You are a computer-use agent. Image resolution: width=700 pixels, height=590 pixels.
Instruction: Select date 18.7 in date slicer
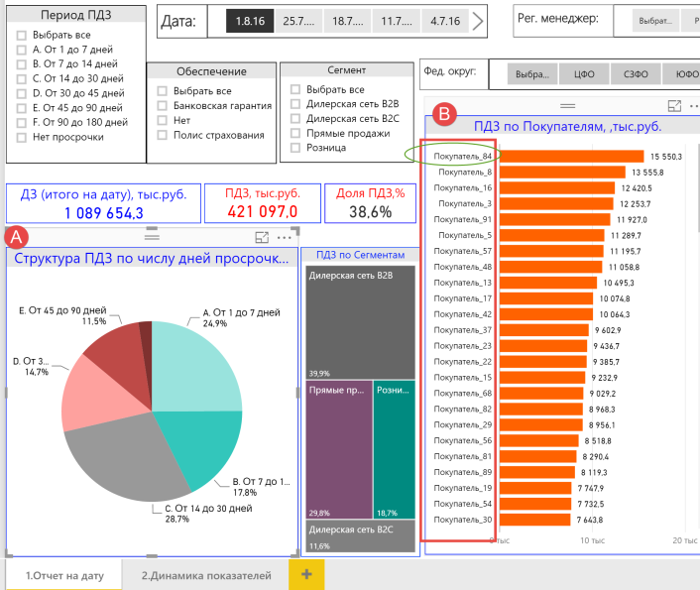click(x=348, y=21)
